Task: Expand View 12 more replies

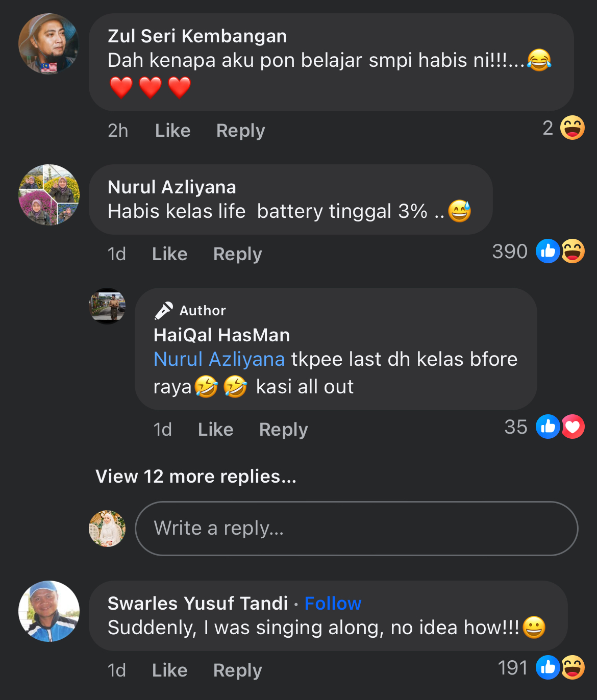Action: [x=196, y=477]
